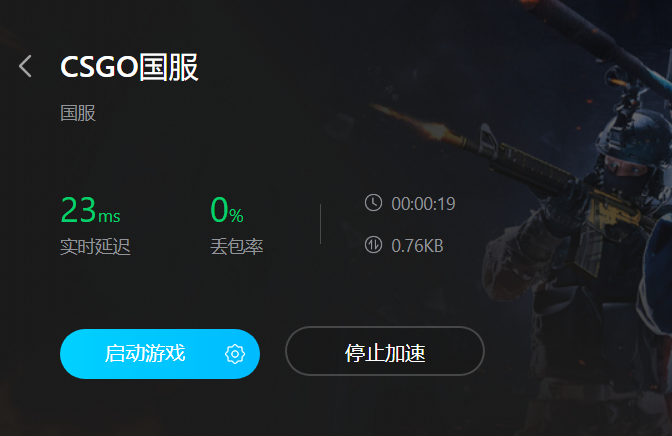
Task: Click the soldier's helmet in the artwork
Action: click(x=636, y=137)
